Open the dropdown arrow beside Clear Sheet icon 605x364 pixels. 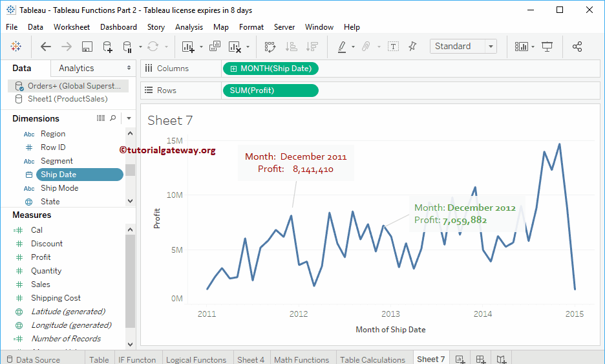(x=248, y=47)
